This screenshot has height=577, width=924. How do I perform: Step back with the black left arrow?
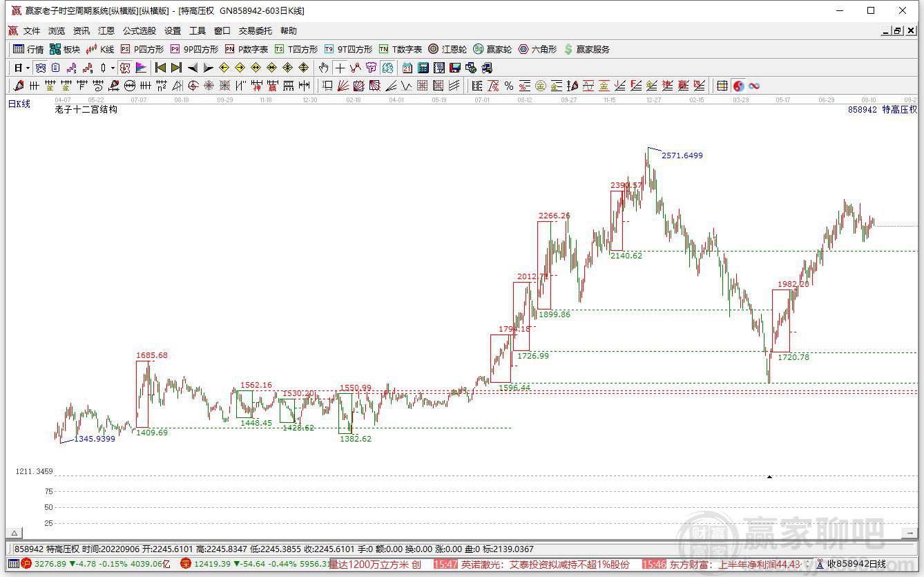(x=193, y=68)
